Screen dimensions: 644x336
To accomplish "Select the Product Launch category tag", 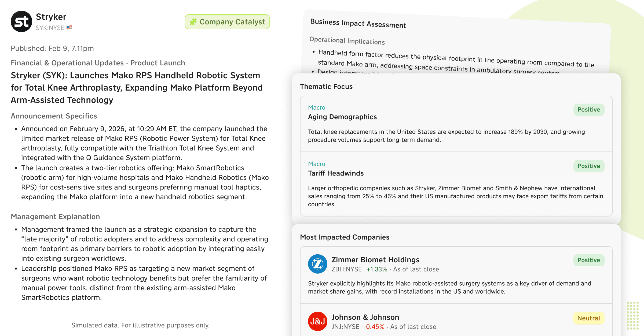I will 158,63.
